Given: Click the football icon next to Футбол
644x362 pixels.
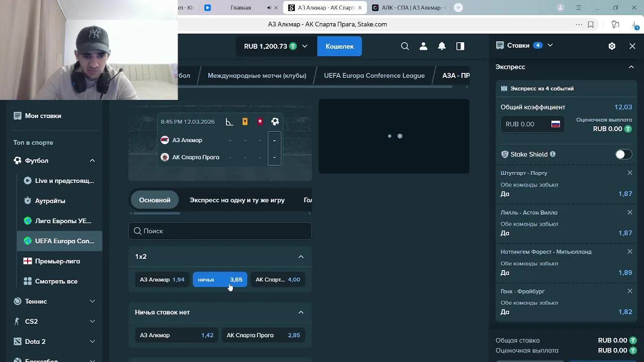Looking at the screenshot, I should click(18, 160).
